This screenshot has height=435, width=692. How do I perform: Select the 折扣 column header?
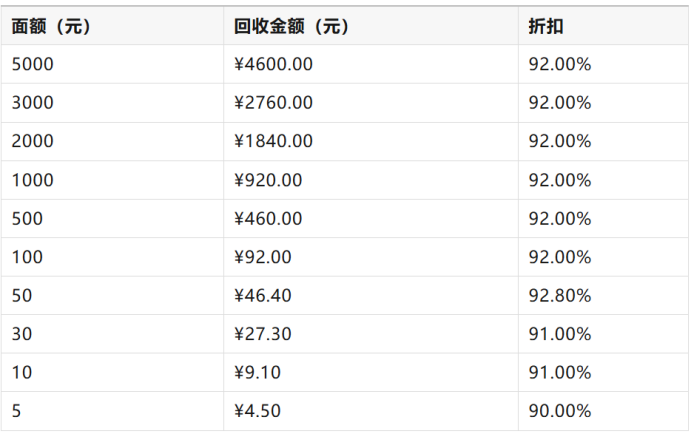pos(545,27)
